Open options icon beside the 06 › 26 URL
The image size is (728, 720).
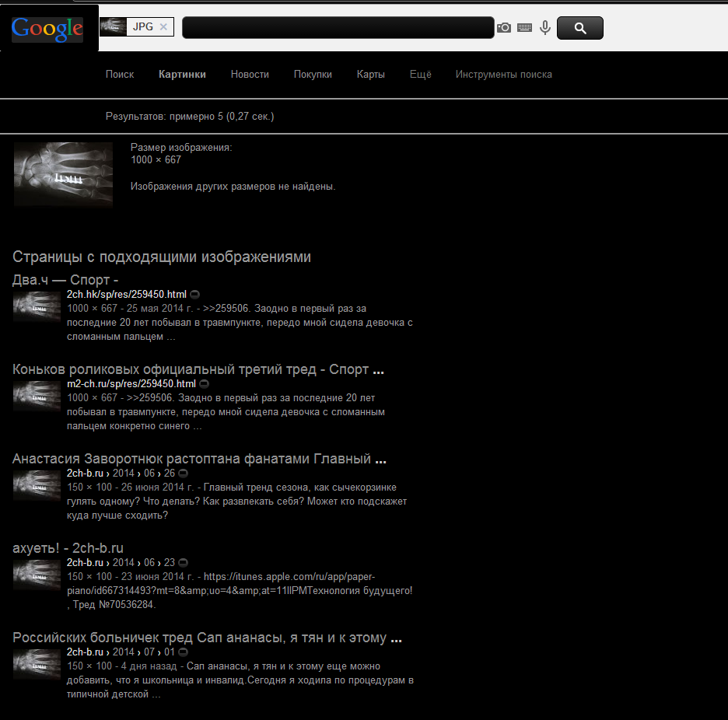click(184, 473)
